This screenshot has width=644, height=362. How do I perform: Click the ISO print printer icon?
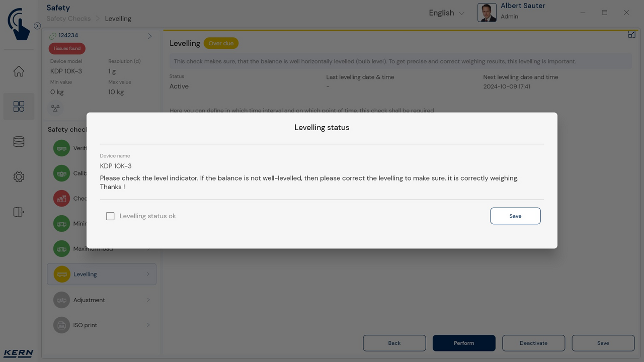[62, 325]
